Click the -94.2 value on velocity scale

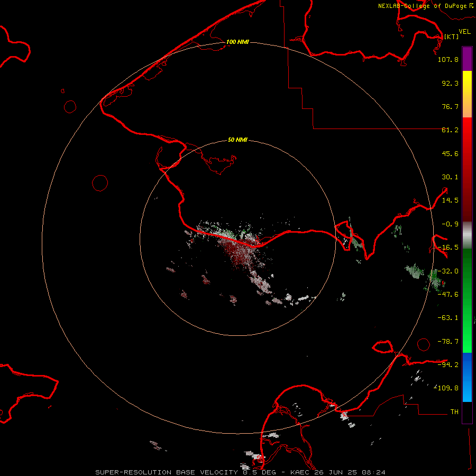coord(448,364)
